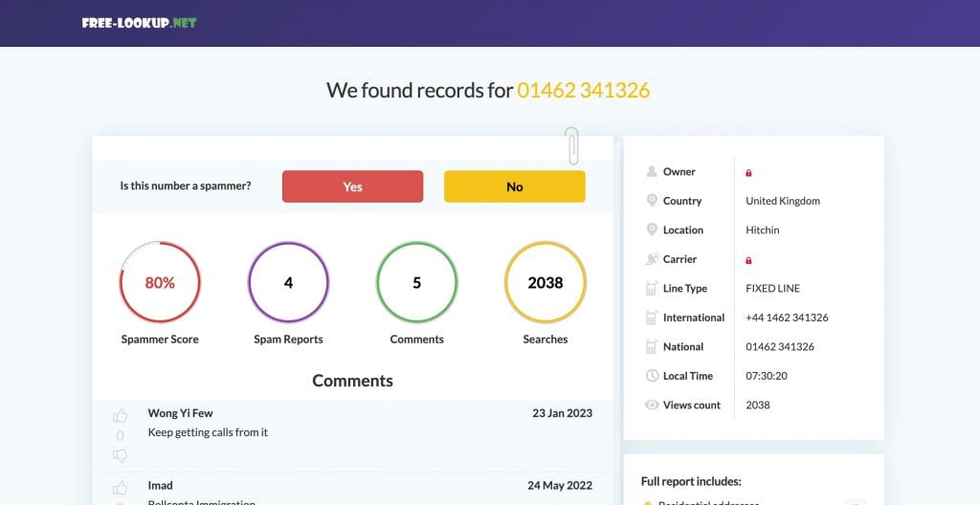The width and height of the screenshot is (980, 505).
Task: Select the Spam Reports count circle
Action: click(x=288, y=282)
